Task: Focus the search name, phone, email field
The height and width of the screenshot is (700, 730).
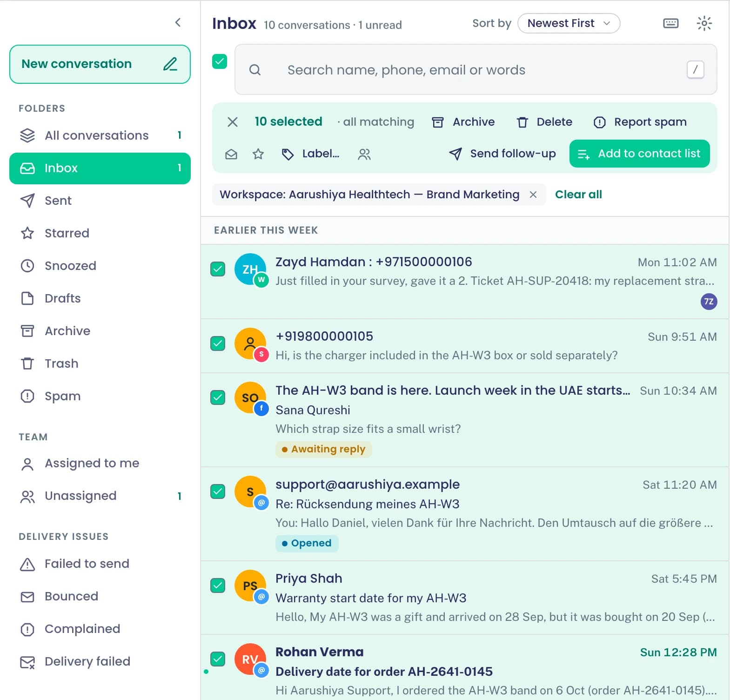Action: (476, 70)
